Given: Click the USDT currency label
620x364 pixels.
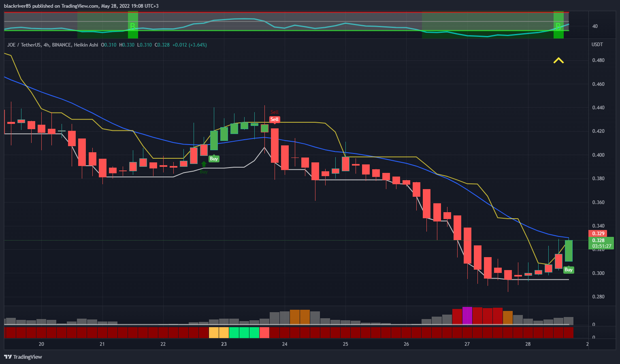Looking at the screenshot, I should click(597, 45).
